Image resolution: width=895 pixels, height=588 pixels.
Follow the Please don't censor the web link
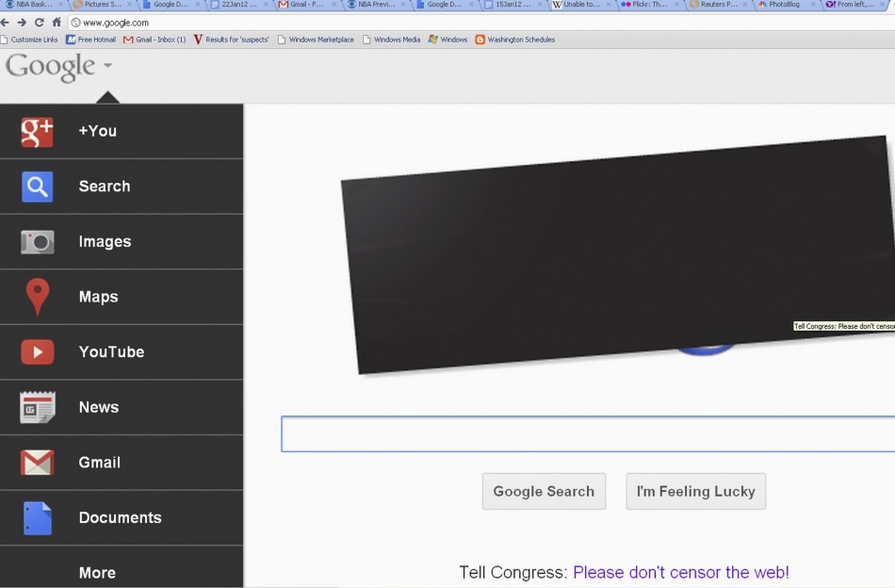681,572
